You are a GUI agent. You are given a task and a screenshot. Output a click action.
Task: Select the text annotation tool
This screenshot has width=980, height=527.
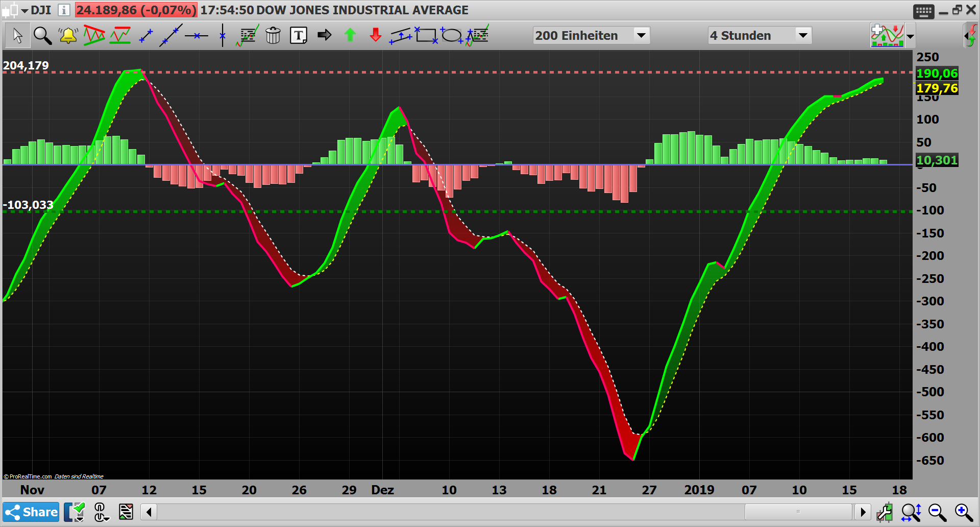(x=299, y=36)
